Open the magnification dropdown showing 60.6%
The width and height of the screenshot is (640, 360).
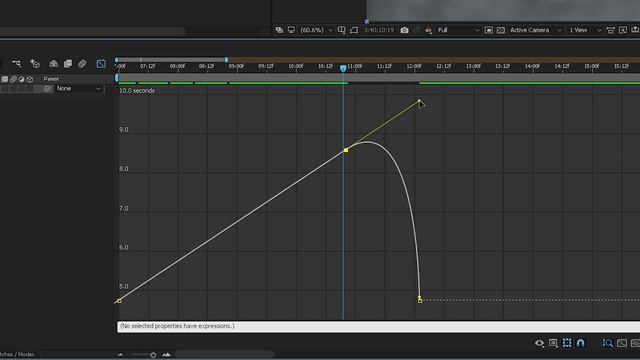(x=316, y=30)
